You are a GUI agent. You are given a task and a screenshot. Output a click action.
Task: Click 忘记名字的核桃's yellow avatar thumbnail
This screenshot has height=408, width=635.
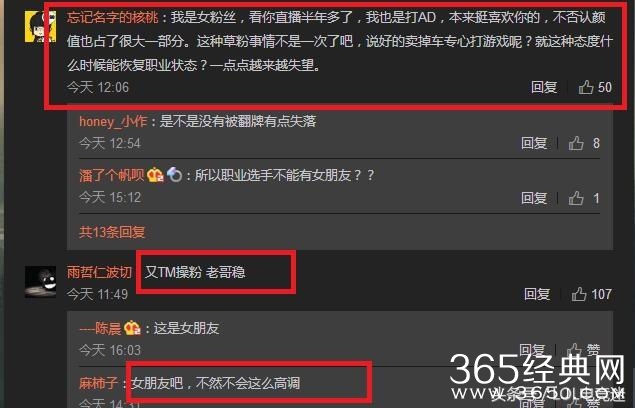(x=40, y=27)
